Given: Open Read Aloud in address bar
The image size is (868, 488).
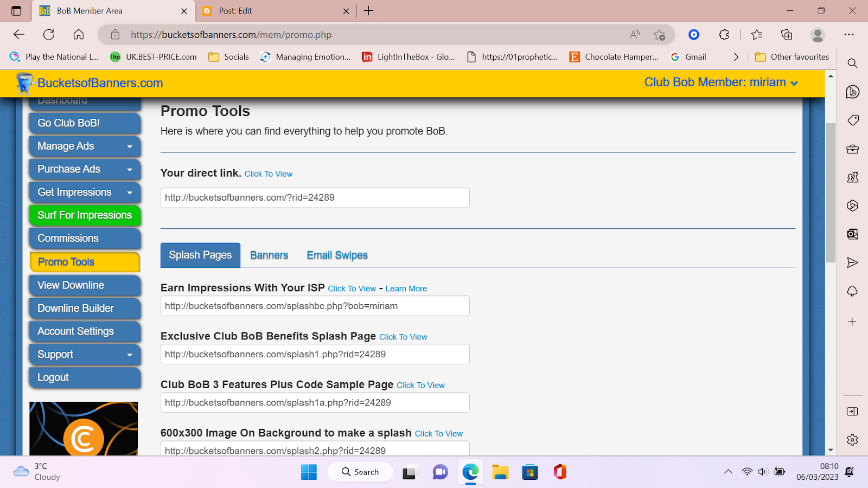Looking at the screenshot, I should tap(635, 35).
